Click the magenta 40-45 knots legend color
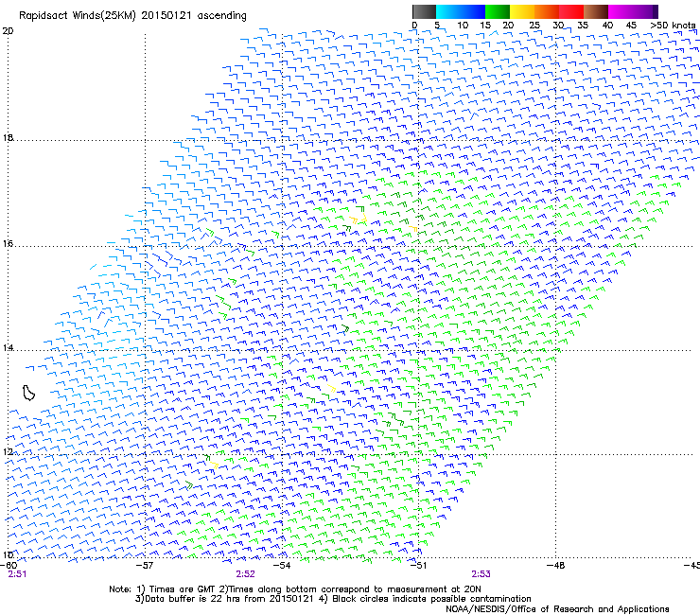 tap(621, 11)
